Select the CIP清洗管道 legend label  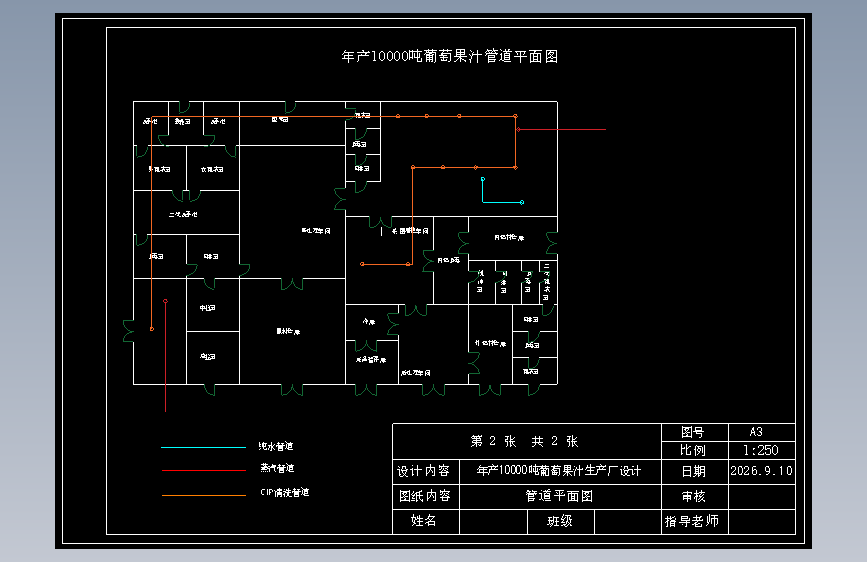tap(285, 492)
